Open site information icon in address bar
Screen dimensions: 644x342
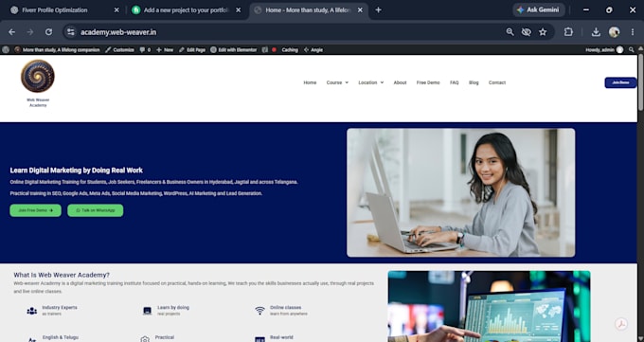click(x=71, y=32)
